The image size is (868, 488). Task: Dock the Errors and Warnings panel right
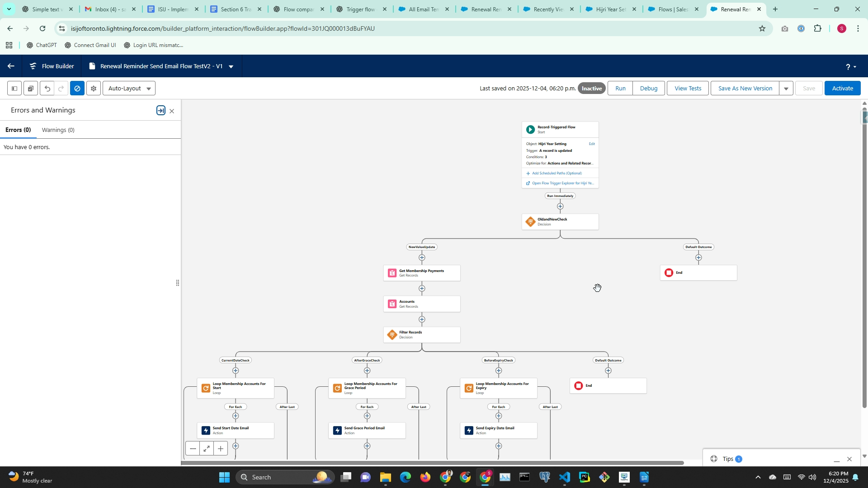coord(161,111)
